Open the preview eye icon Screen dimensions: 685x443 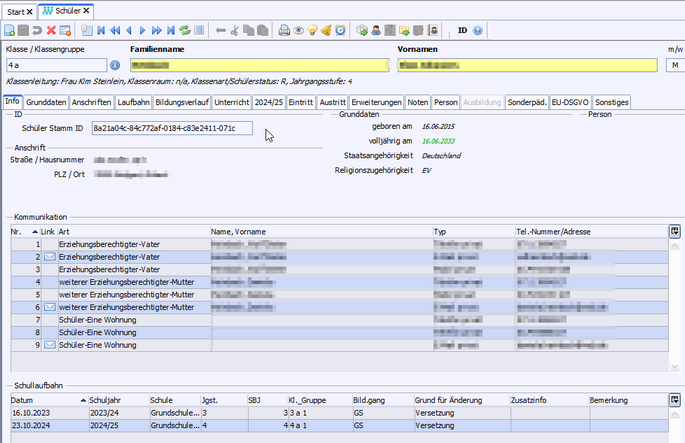[299, 31]
